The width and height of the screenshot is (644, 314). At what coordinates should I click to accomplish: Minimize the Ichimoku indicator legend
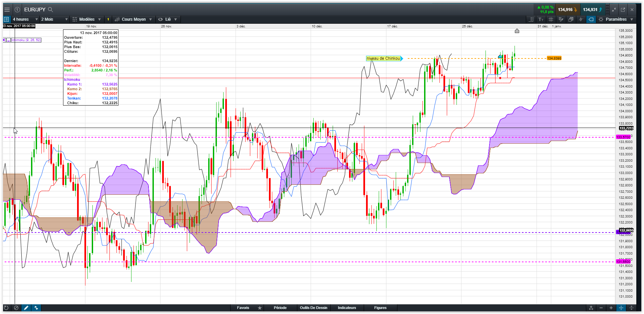pyautogui.click(x=9, y=40)
